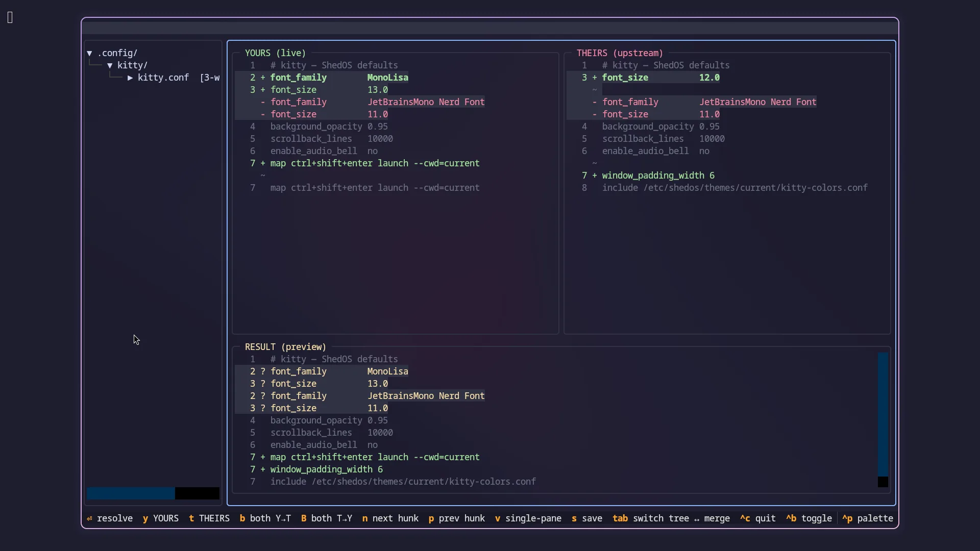Collapse the kitty/ folder arrow
The width and height of the screenshot is (980, 551).
(x=110, y=65)
